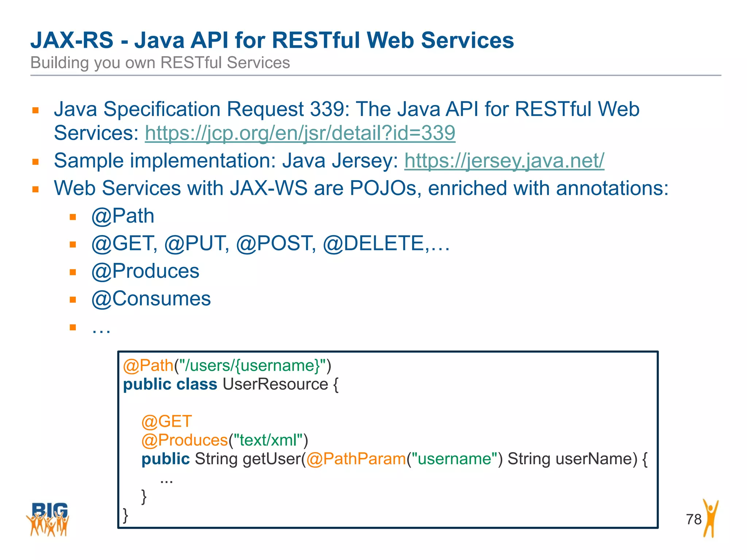Click the UserResource class name in code
The width and height of the screenshot is (747, 560).
coord(275,384)
